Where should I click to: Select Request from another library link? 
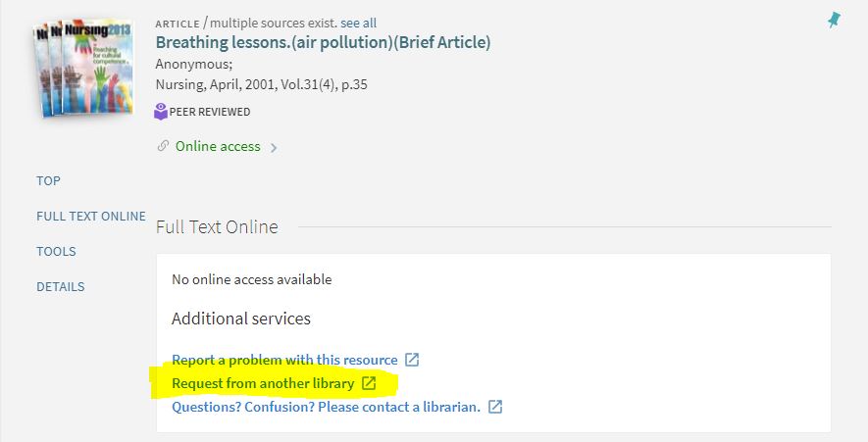point(263,383)
